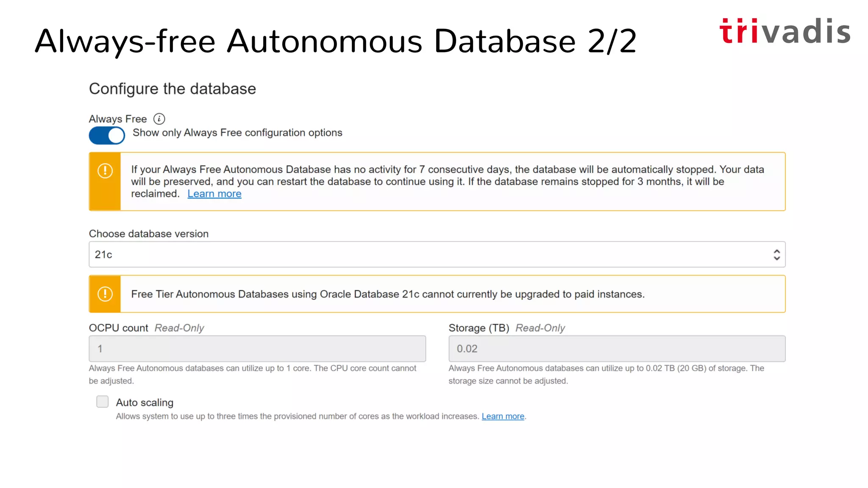Click the storage size helper text about 20 GB
The width and height of the screenshot is (868, 488).
tap(606, 374)
